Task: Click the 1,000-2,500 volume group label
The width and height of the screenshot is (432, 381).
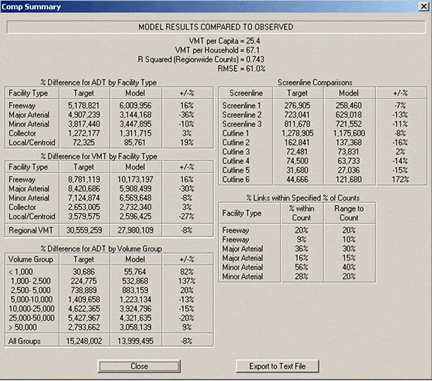Action: (30, 281)
